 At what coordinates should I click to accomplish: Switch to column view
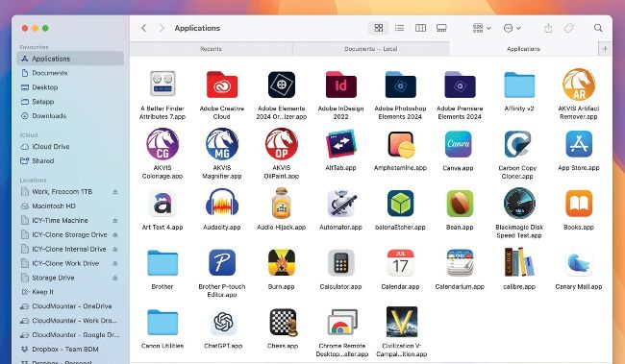[420, 28]
